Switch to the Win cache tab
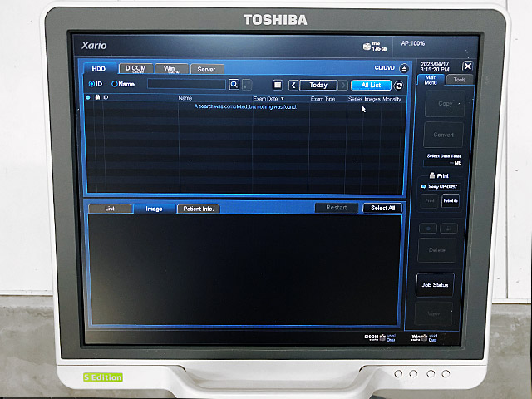Viewport: 532px width, 399px height. click(171, 69)
